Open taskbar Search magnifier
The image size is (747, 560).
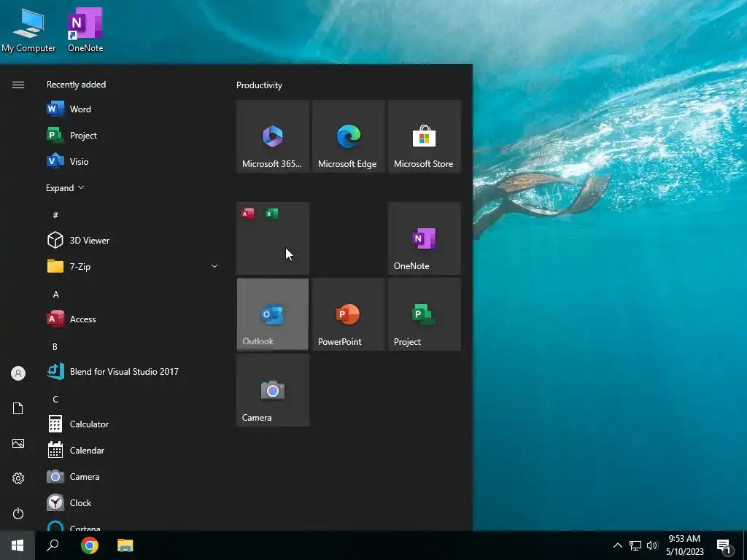(53, 545)
